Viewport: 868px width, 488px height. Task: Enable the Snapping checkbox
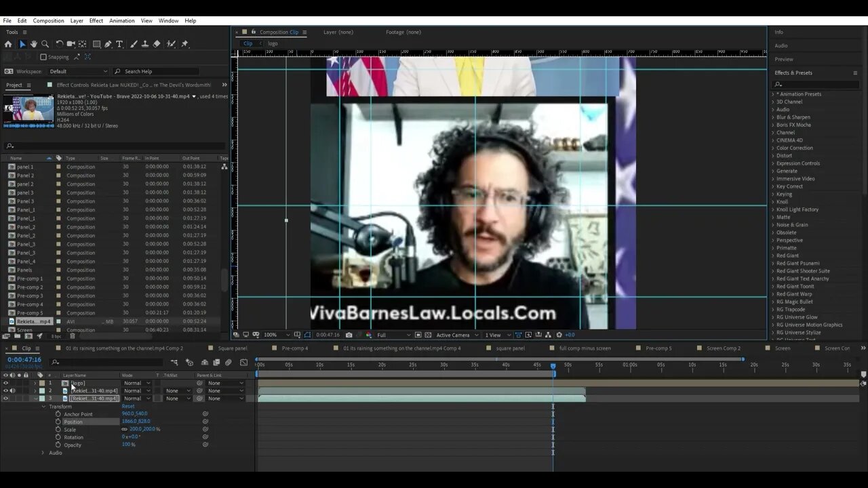click(x=43, y=57)
